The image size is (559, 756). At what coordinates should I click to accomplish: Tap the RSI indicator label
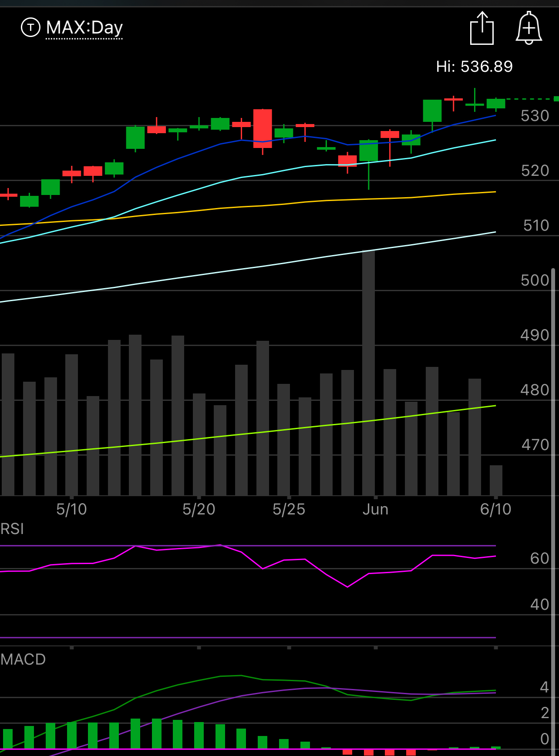[x=12, y=529]
